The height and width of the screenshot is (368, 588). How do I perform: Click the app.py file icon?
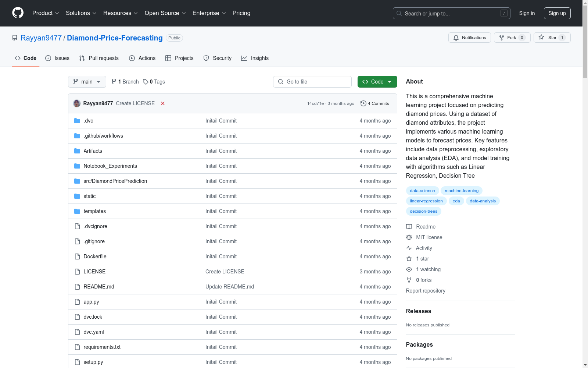click(77, 302)
